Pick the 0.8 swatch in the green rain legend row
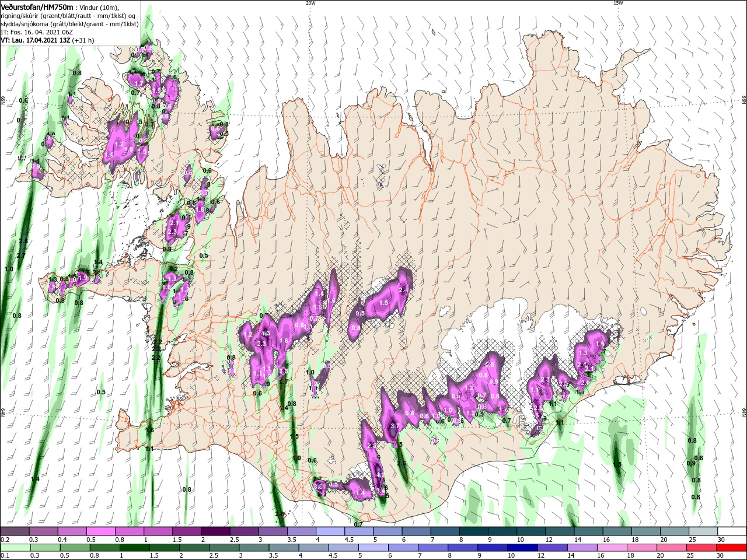 point(104,548)
